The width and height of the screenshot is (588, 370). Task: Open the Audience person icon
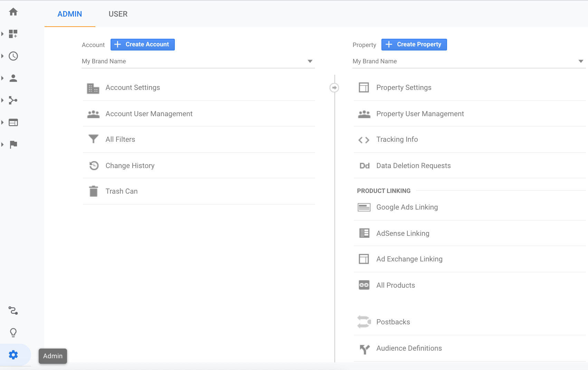[x=13, y=78]
